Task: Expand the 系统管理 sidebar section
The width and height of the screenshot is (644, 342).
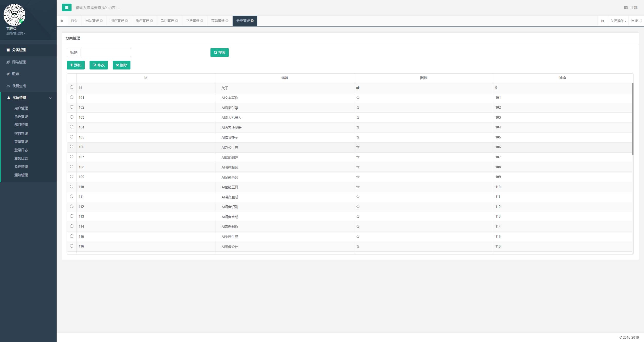Action: pos(28,98)
